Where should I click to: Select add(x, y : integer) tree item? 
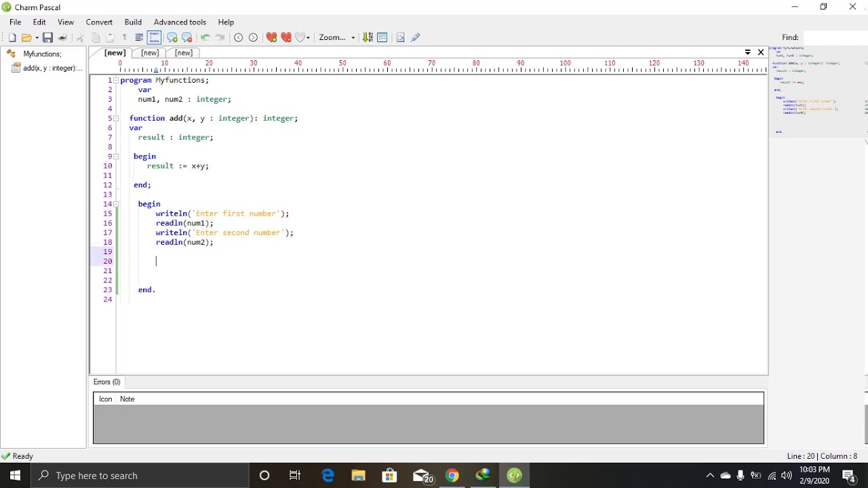[52, 68]
